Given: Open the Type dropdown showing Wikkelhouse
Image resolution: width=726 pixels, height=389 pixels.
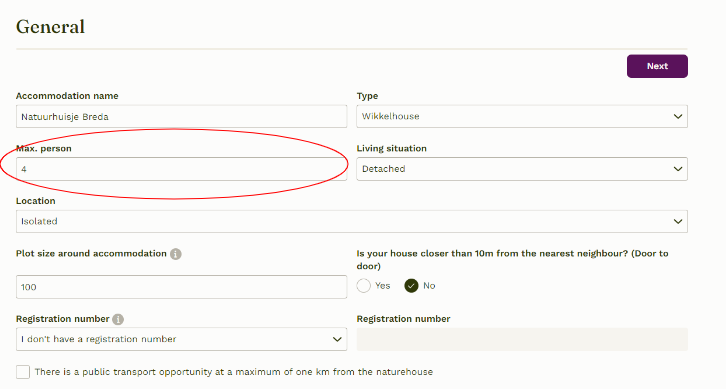Looking at the screenshot, I should point(522,117).
